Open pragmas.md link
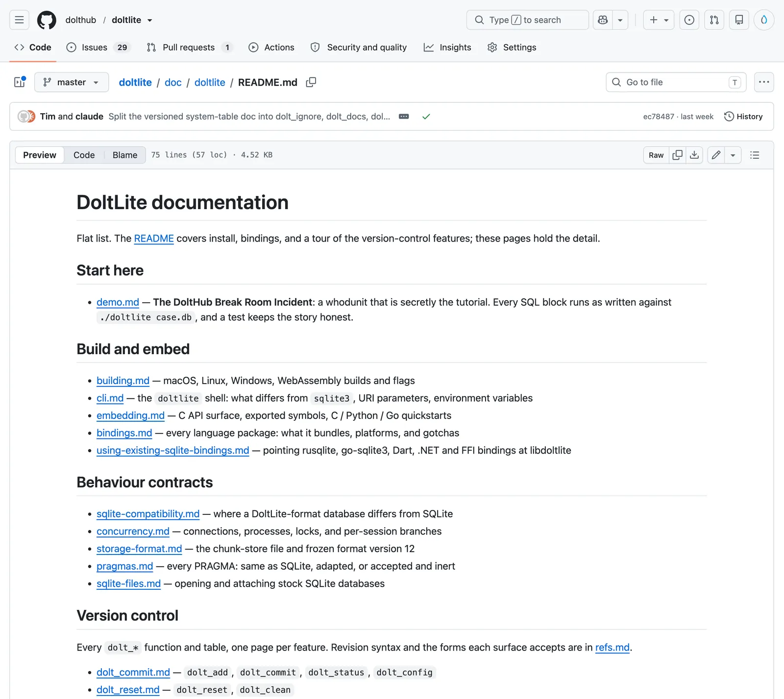Viewport: 784px width, 699px height. pos(125,566)
